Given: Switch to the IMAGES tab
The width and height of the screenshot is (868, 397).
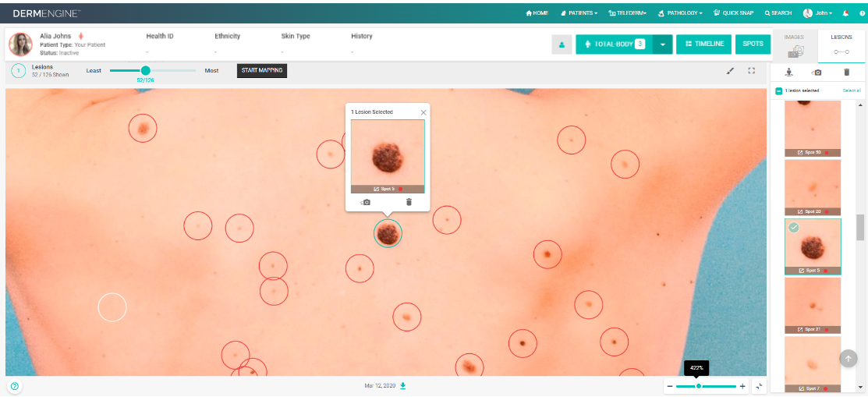Looking at the screenshot, I should [794, 45].
